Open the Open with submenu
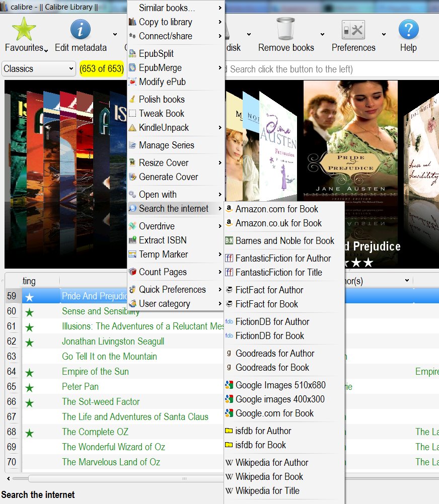439x504 pixels. [x=176, y=195]
